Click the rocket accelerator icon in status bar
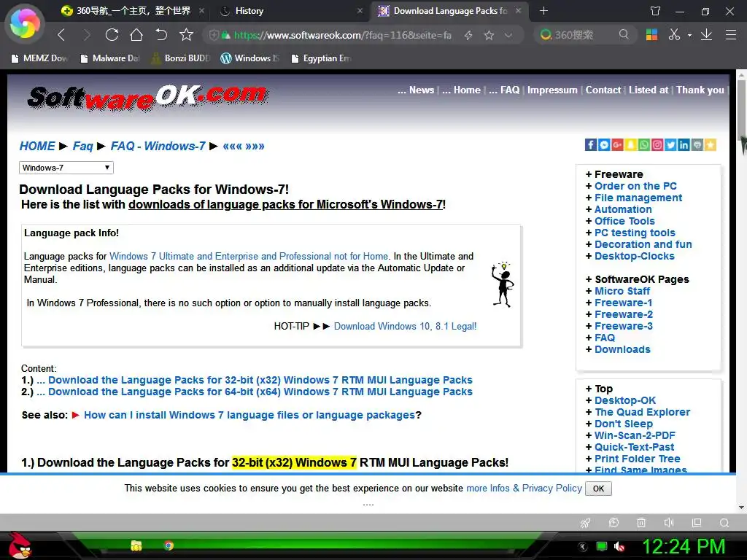The image size is (747, 560). 586,523
